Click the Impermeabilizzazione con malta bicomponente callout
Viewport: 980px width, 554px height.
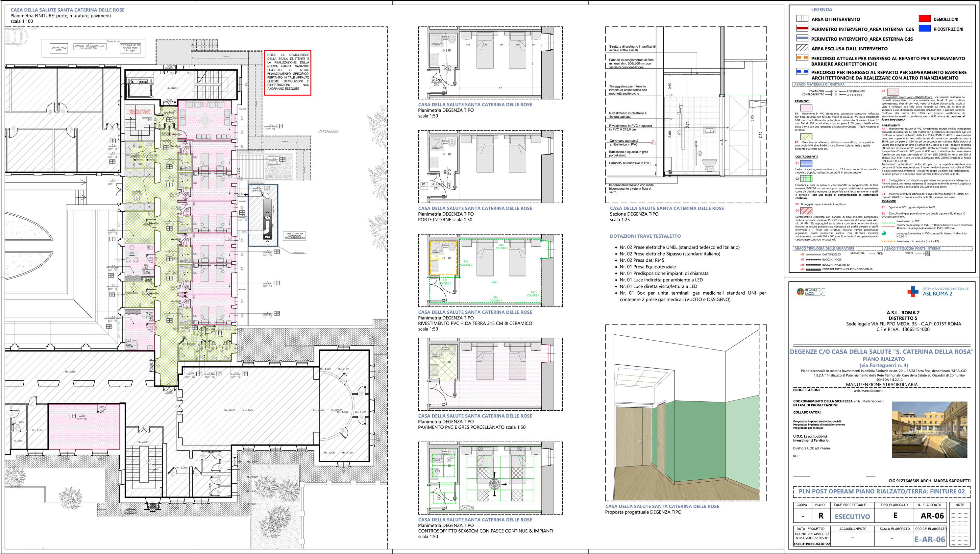pos(631,189)
